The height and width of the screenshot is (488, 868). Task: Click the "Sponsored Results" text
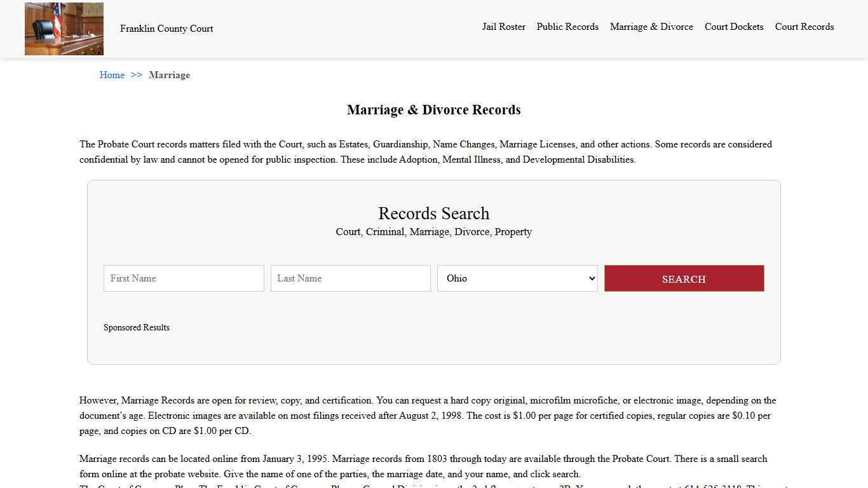[137, 327]
